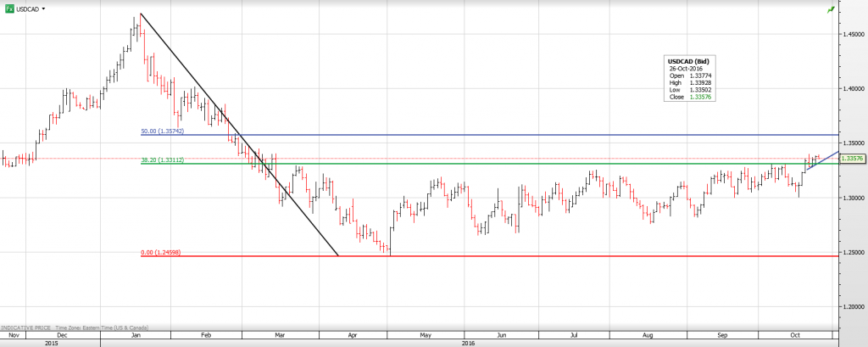Click the green Fx instrument icon

click(x=8, y=8)
